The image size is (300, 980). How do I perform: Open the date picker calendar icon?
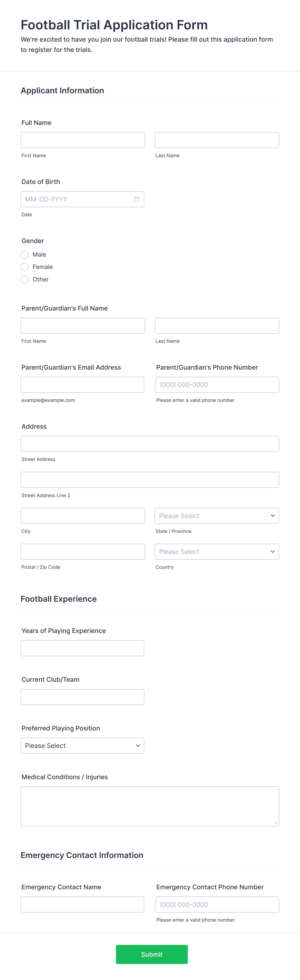[x=137, y=199]
